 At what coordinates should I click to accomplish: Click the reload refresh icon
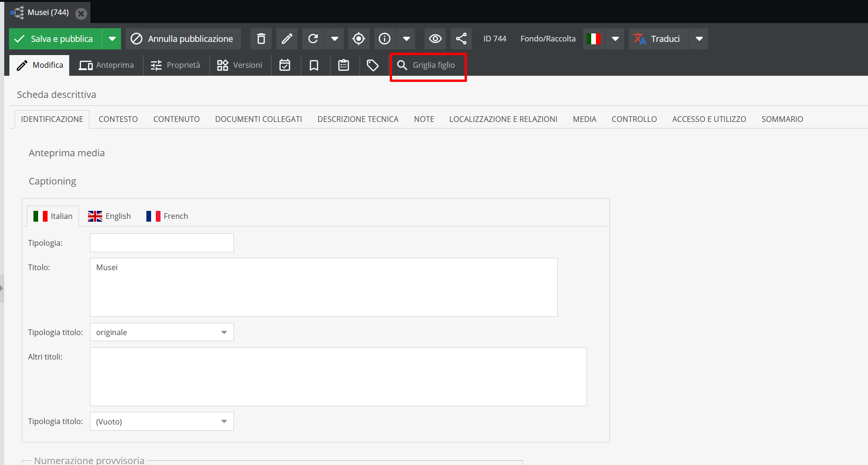click(x=313, y=39)
